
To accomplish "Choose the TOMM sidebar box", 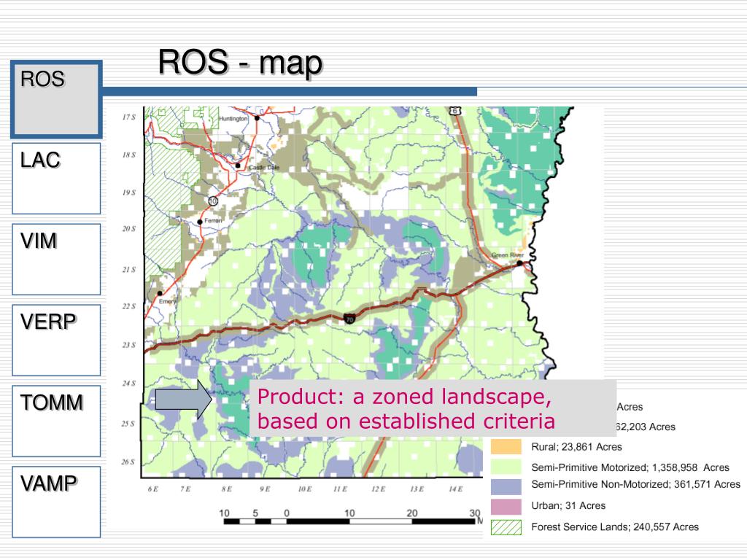I will 56,421.
